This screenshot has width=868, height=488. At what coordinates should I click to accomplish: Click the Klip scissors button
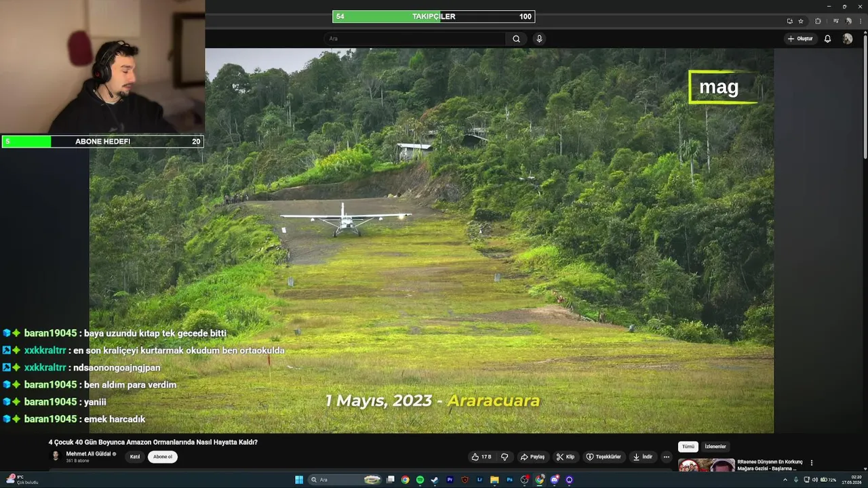pos(566,457)
